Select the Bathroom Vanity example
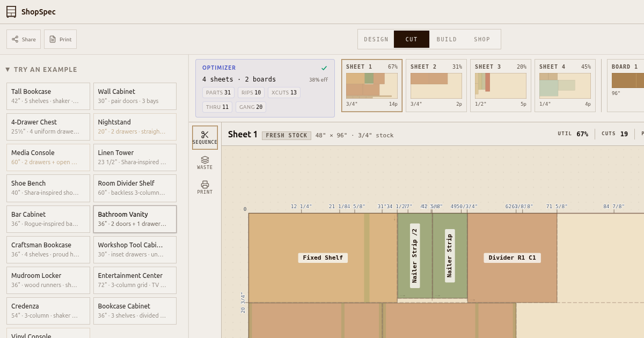 click(x=135, y=219)
